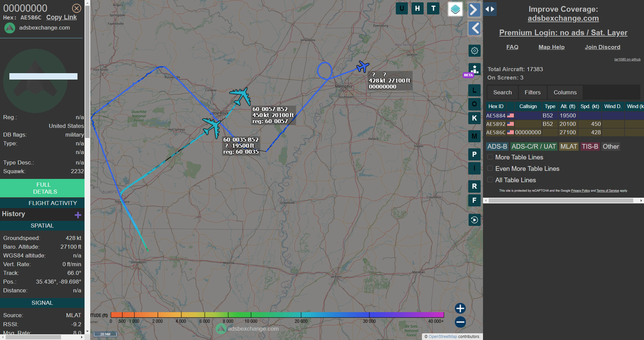
Task: Open the adsbexchange.com coverage link
Action: click(x=563, y=18)
